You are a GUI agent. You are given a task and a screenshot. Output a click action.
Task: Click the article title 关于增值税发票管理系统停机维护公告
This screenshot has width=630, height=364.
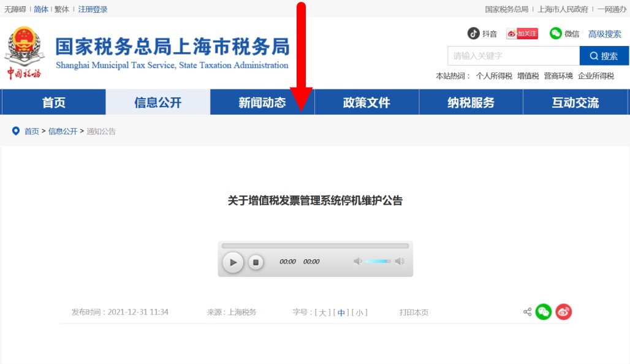(315, 200)
